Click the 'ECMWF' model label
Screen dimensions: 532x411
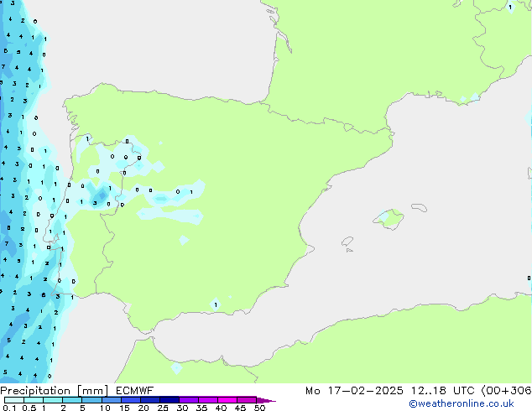[135, 391]
